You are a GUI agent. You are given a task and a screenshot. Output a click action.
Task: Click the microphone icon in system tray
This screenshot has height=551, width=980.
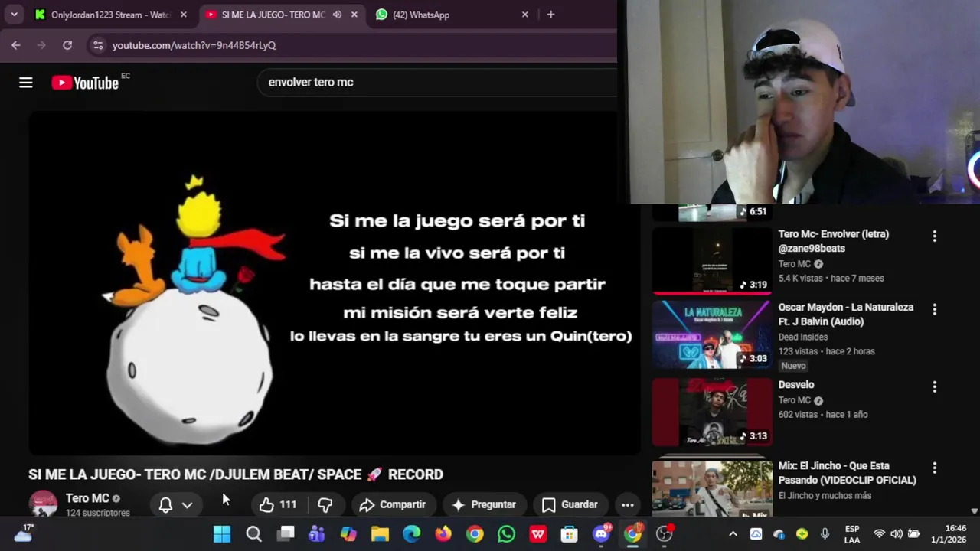click(825, 534)
